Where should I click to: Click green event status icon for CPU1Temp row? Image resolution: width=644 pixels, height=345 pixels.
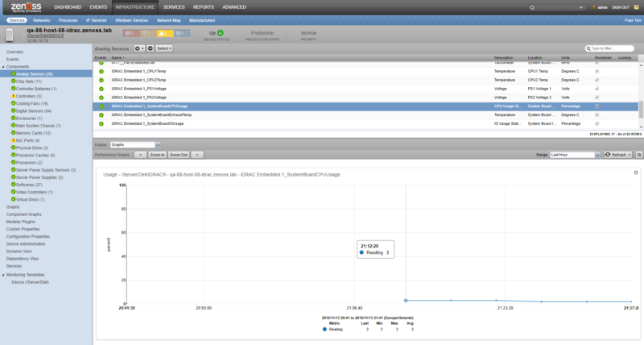101,72
